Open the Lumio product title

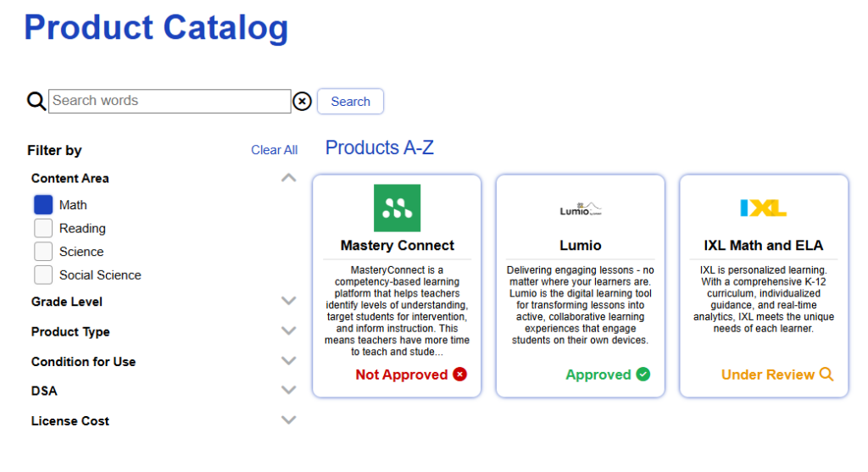[580, 245]
